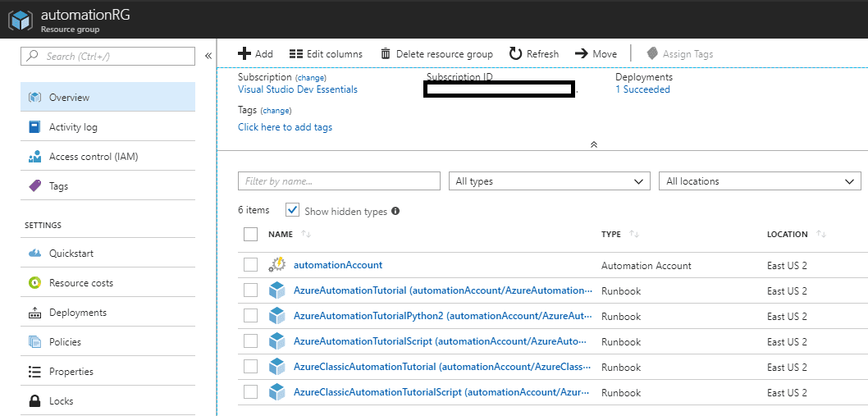Click the Resource costs green circle icon

tap(35, 283)
